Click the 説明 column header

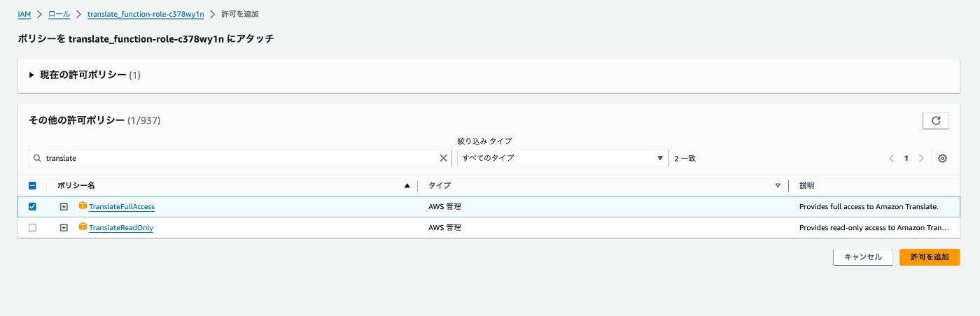806,186
